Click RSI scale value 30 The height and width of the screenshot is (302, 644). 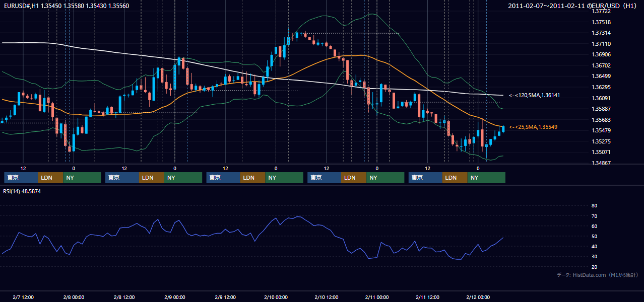(x=594, y=257)
